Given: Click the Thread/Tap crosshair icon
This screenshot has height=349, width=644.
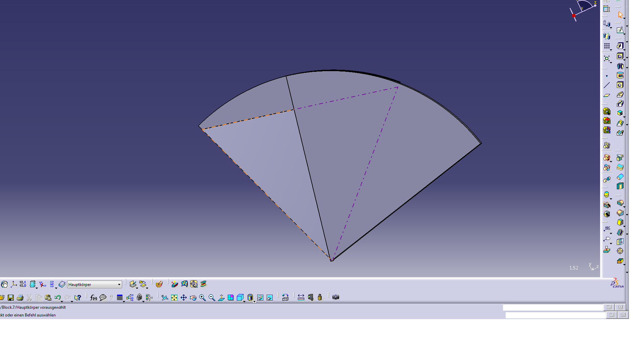Looking at the screenshot, I should point(620,251).
